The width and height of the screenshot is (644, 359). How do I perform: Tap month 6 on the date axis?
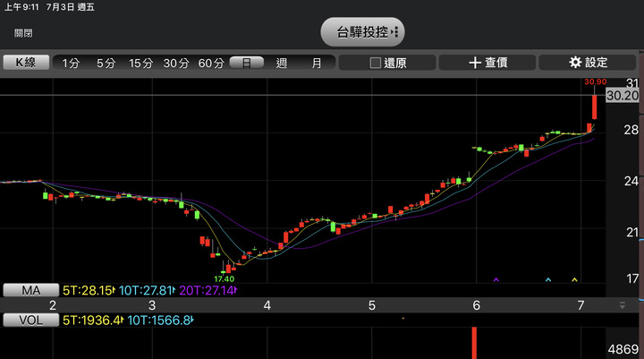[476, 305]
